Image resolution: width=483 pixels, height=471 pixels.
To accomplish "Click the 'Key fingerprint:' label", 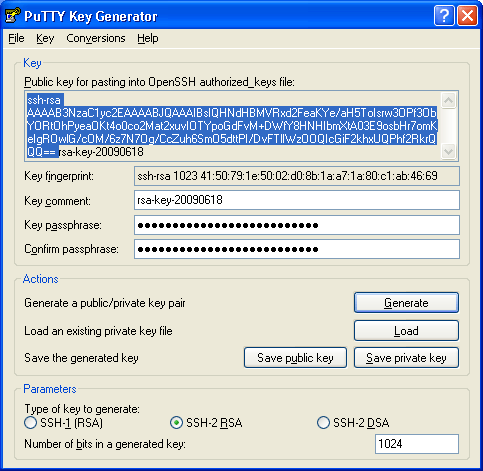I will (59, 176).
